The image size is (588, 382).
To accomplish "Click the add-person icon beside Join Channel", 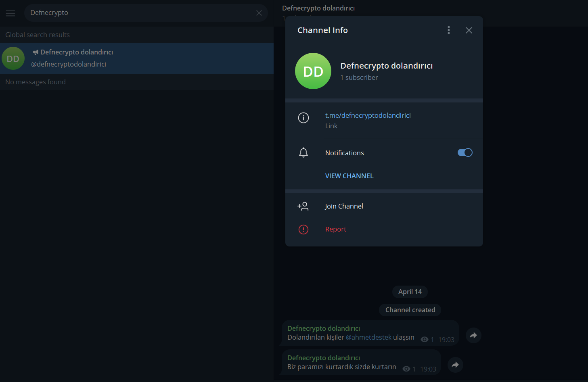I will pos(303,206).
